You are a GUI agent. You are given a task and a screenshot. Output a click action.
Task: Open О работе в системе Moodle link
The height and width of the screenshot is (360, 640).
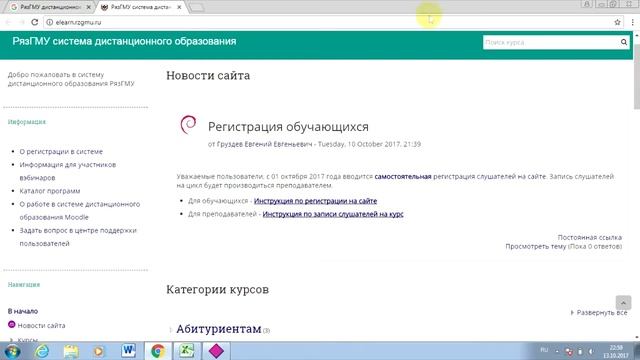pyautogui.click(x=80, y=211)
